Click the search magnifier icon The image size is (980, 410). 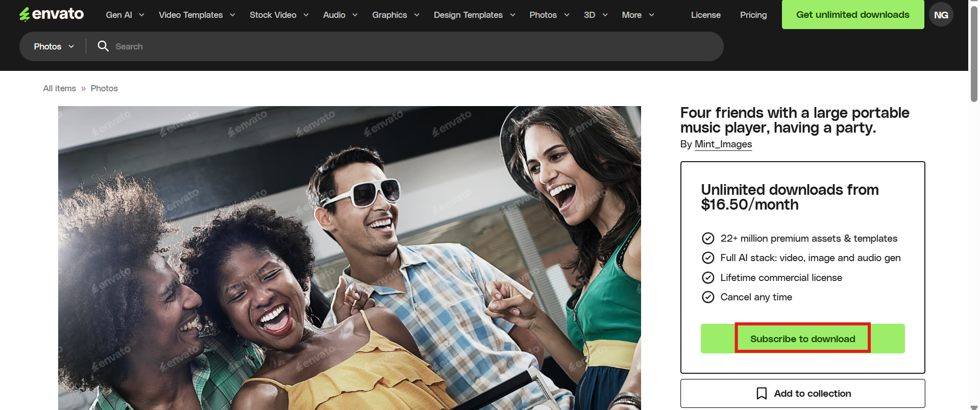pos(103,46)
